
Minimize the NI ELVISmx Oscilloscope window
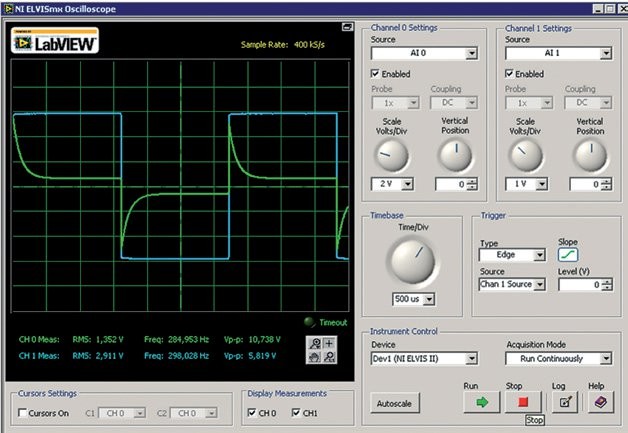point(598,9)
